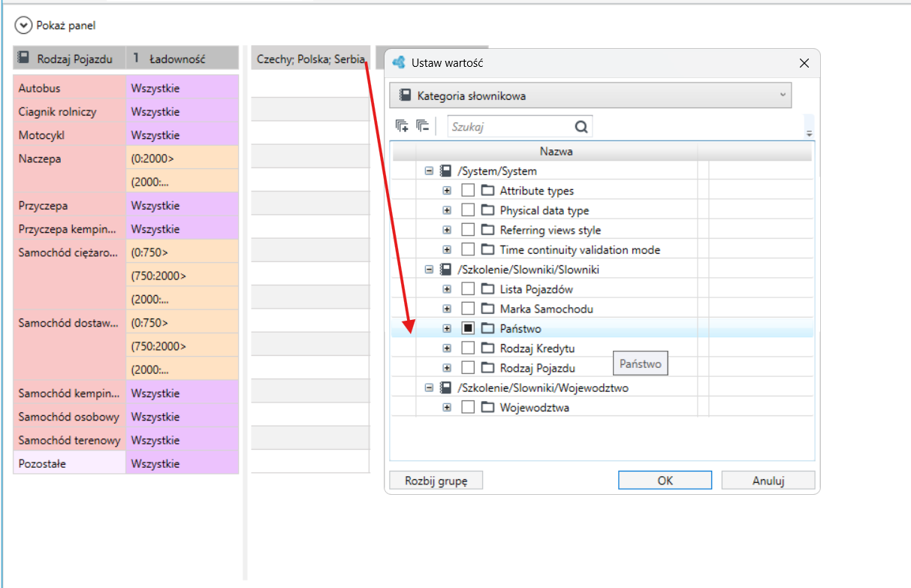Collapse the /Szkolenie/Slowniki/Wojewodztwo tree node

[429, 388]
